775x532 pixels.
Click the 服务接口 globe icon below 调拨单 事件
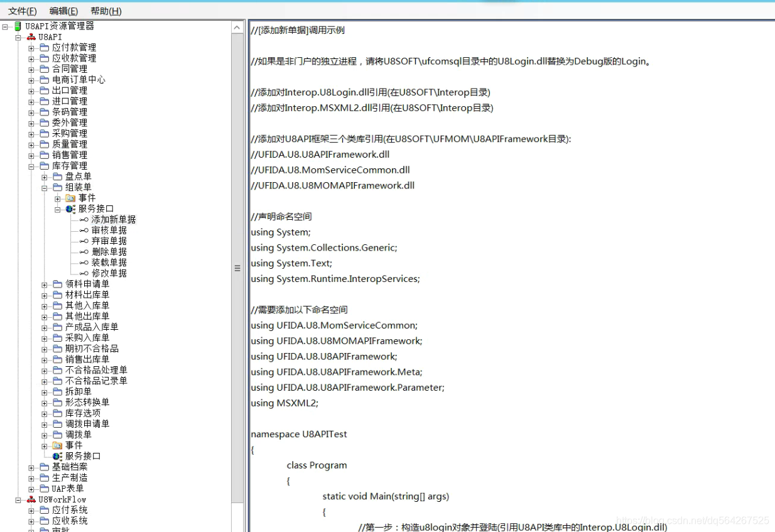point(57,456)
